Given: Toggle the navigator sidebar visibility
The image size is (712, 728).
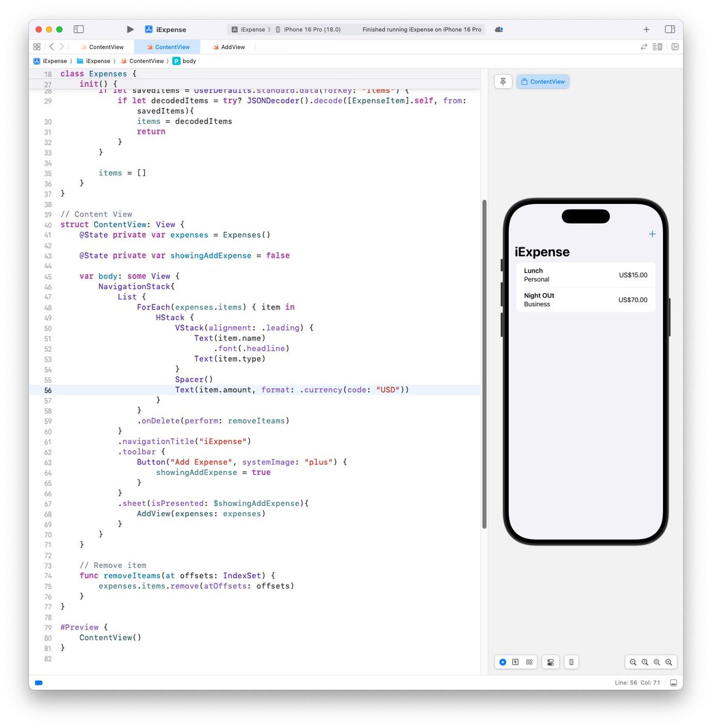Looking at the screenshot, I should (x=78, y=29).
